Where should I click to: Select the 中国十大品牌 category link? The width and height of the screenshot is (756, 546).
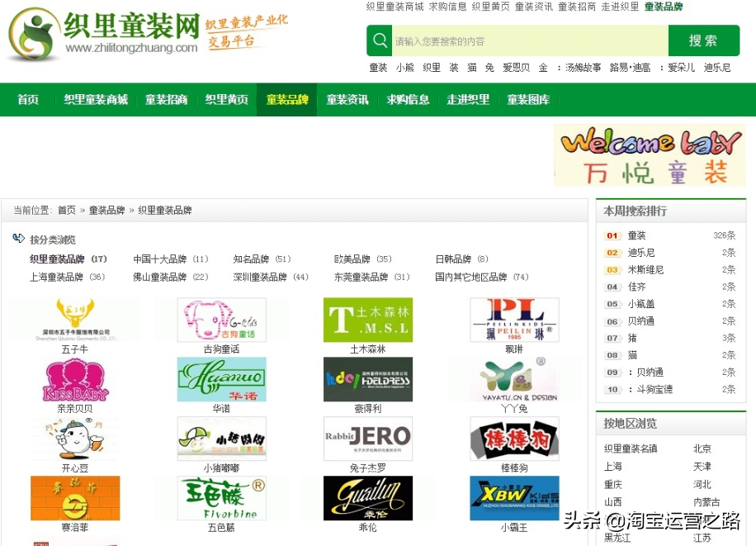tap(160, 259)
